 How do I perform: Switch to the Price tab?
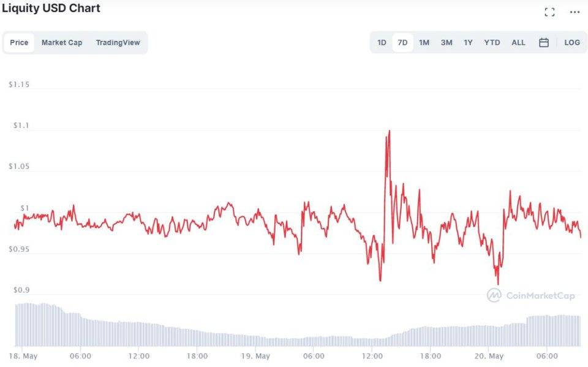19,42
